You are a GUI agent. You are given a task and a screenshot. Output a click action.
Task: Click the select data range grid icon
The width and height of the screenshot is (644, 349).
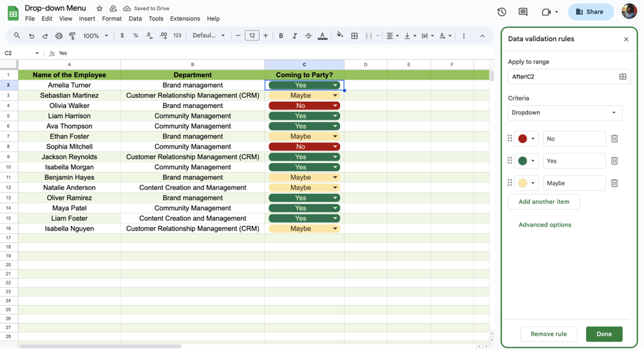tap(623, 77)
